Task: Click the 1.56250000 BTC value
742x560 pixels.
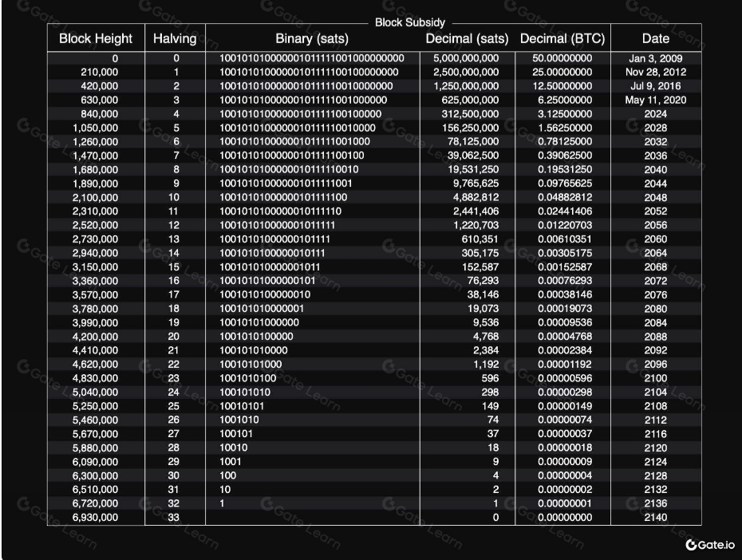Action: (x=565, y=128)
